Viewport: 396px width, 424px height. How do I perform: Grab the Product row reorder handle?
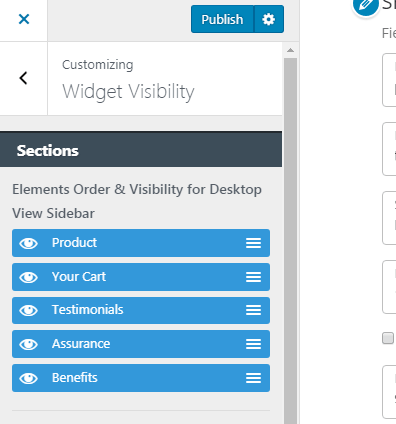[x=253, y=243]
